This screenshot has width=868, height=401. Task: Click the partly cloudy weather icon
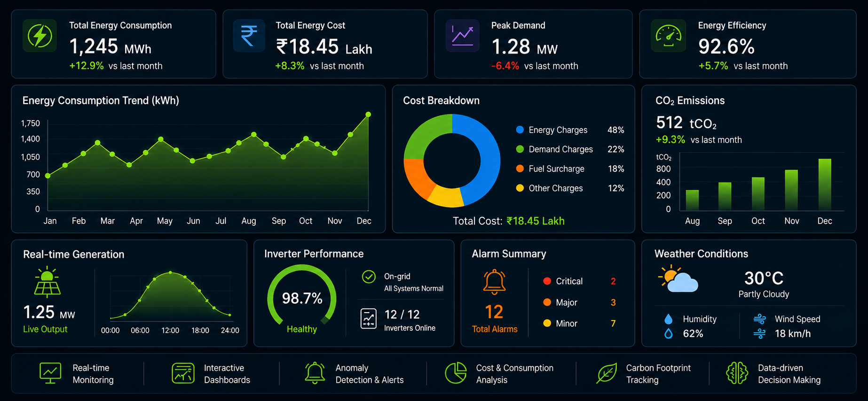click(678, 279)
